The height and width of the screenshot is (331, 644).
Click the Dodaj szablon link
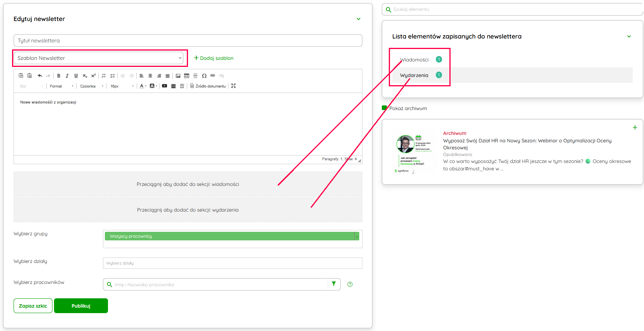[214, 58]
